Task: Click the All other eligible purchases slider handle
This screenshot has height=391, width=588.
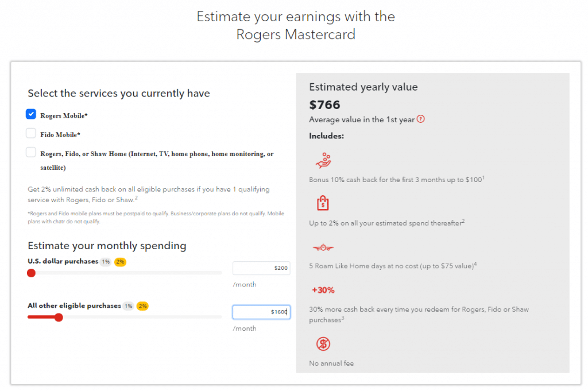Action: coord(59,318)
